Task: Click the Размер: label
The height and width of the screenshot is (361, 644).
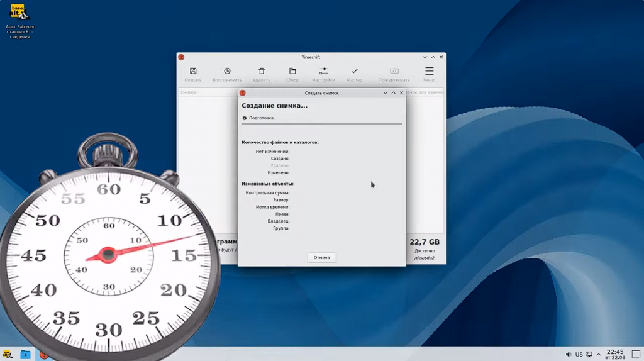Action: pyautogui.click(x=281, y=199)
